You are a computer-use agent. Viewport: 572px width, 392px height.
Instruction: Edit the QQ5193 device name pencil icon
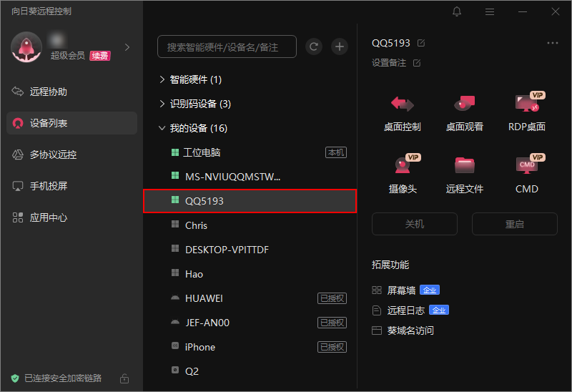[421, 43]
